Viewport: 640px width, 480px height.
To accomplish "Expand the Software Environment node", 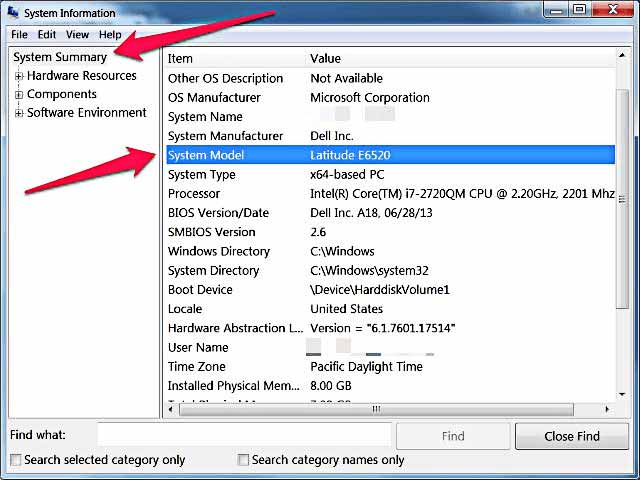I will [19, 113].
